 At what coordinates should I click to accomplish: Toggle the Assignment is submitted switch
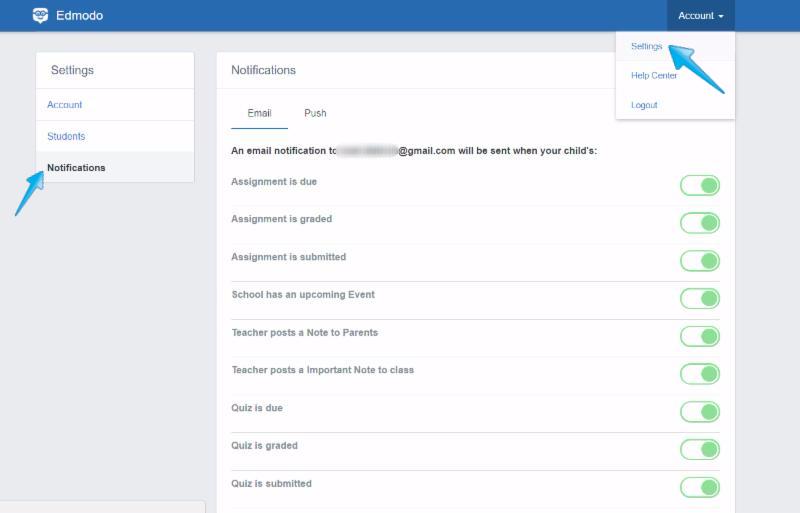coord(700,261)
